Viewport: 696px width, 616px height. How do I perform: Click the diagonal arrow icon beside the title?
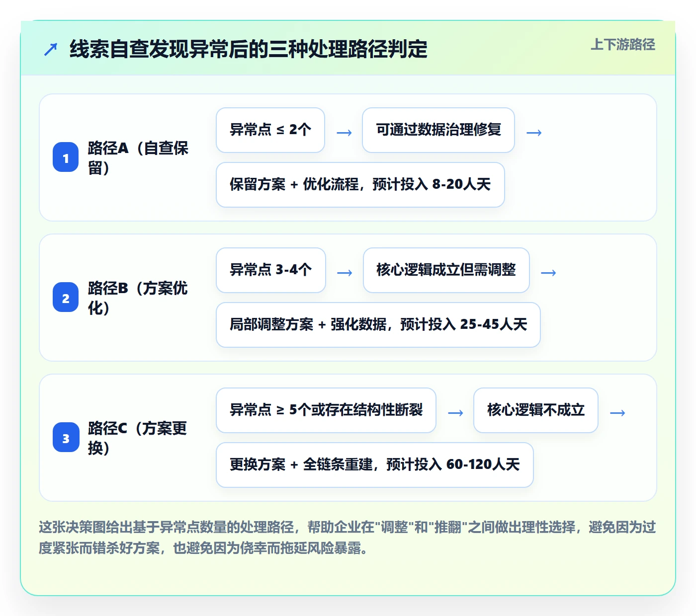(51, 49)
